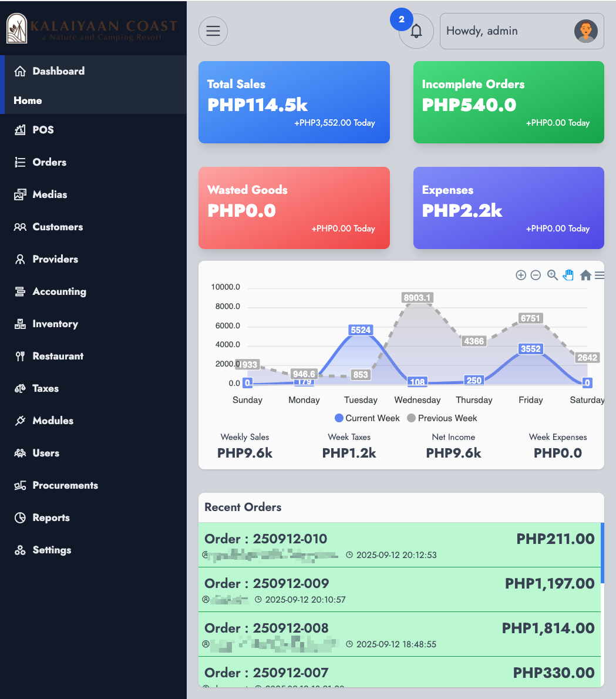Screen dimensions: 616x699
Task: Enable chart panning with the hand tool
Action: coord(568,274)
